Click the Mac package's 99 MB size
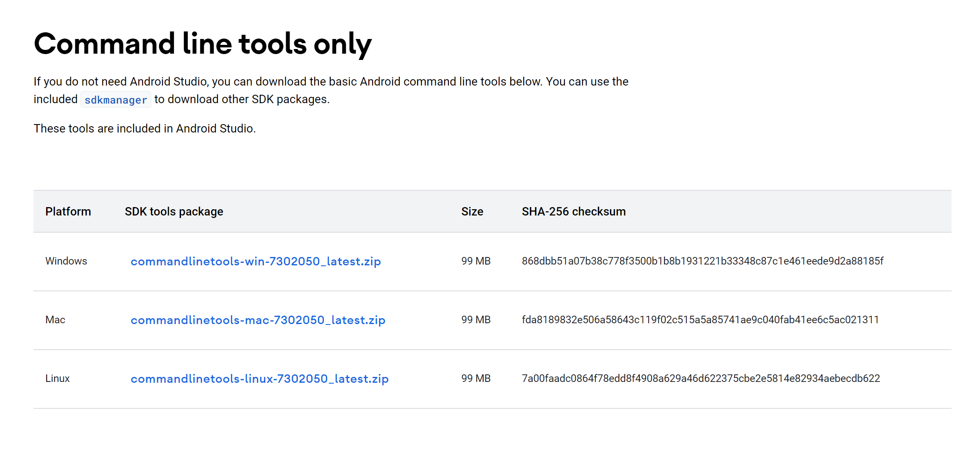The image size is (980, 449). click(476, 319)
